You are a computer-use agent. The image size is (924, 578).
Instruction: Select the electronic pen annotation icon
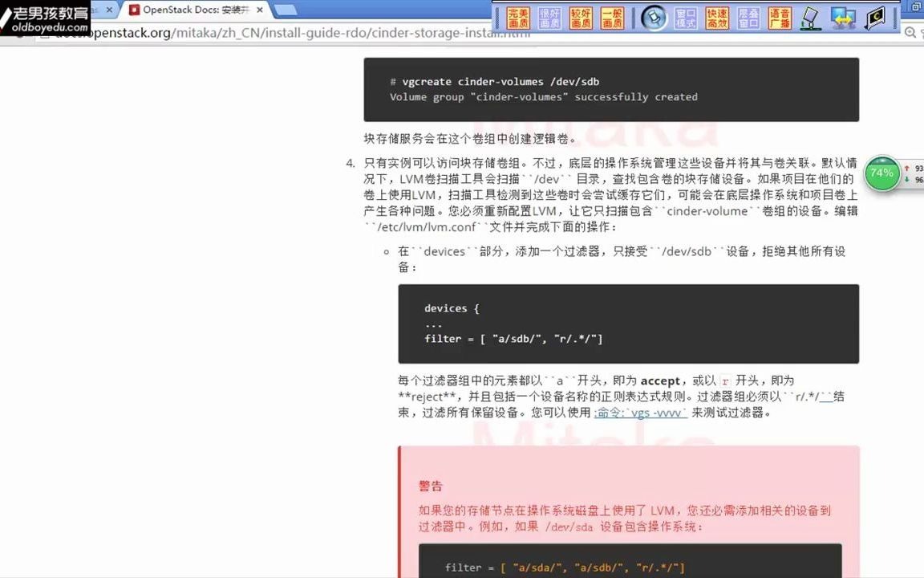[x=810, y=17]
